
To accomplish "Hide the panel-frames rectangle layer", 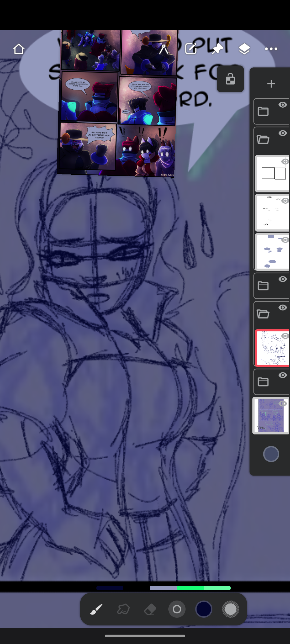I will pos(285,162).
